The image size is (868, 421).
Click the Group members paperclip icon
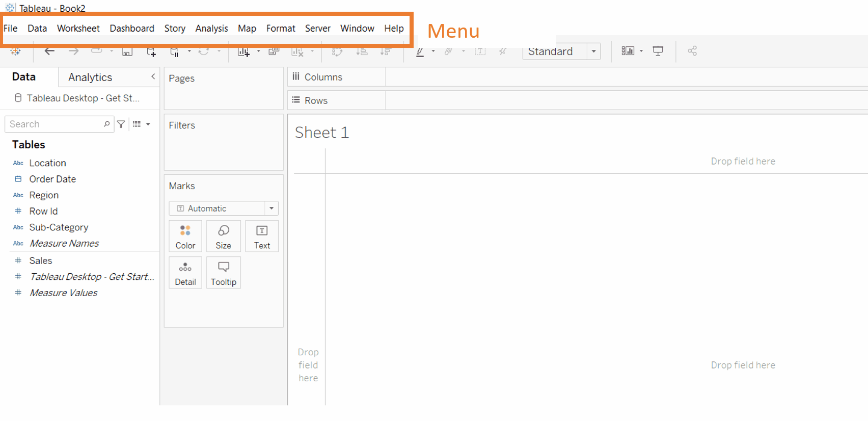pyautogui.click(x=448, y=51)
